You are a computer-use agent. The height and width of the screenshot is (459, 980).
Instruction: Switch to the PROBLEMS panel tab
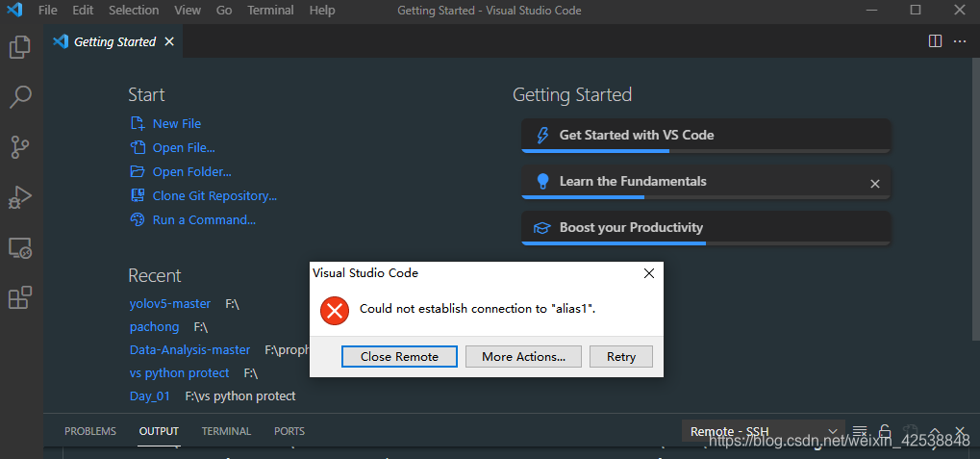tap(90, 431)
